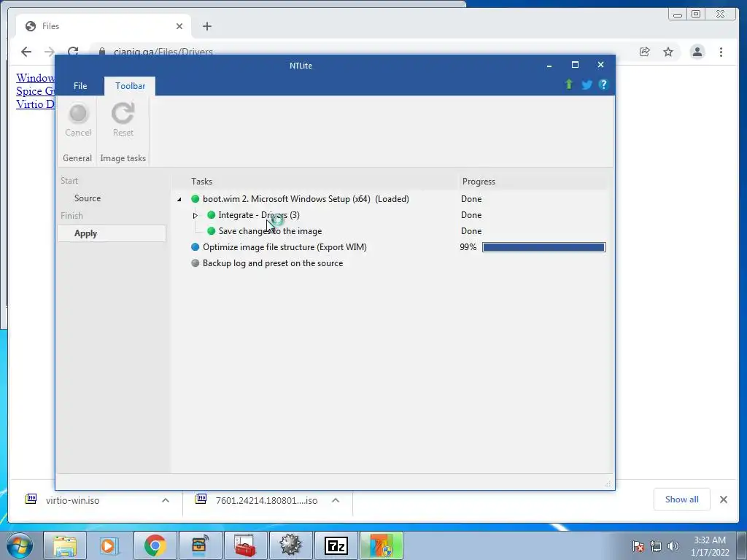Screen dimensions: 747x560
Task: Expand the Integrate - Drivers (3) node
Action: (195, 216)
